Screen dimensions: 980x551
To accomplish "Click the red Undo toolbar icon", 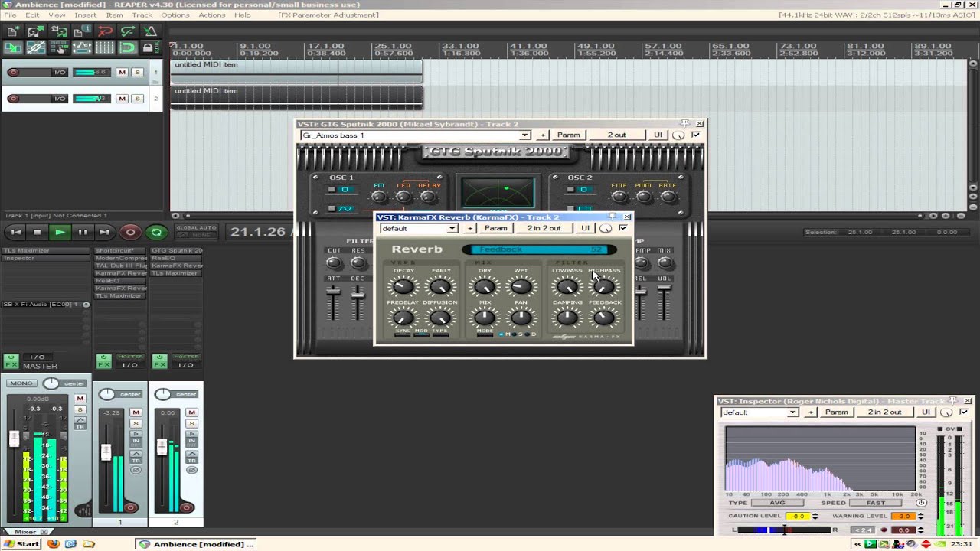I will 105,31.
